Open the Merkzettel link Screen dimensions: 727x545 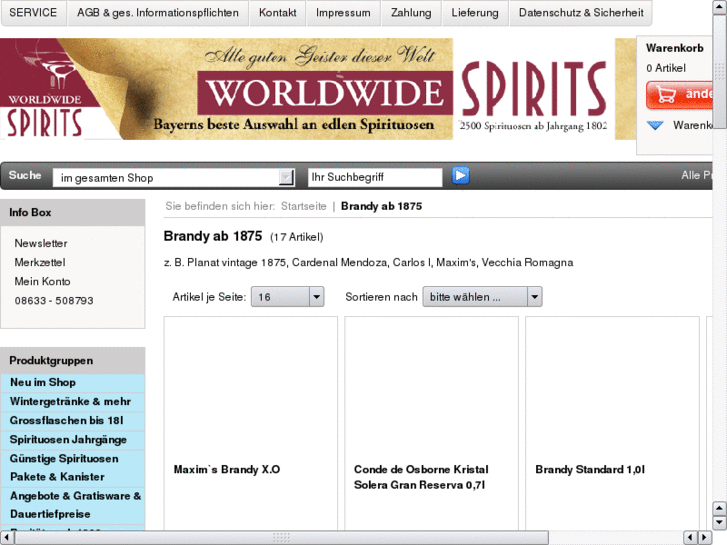click(x=40, y=262)
